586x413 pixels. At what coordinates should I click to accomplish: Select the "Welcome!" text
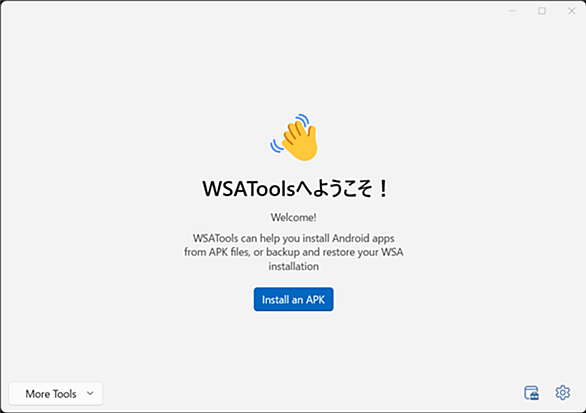coord(293,217)
